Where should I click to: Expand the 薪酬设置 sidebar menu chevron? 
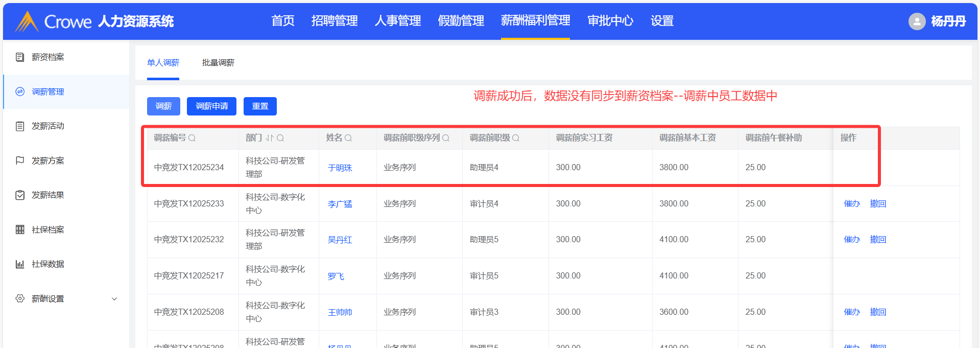[114, 299]
